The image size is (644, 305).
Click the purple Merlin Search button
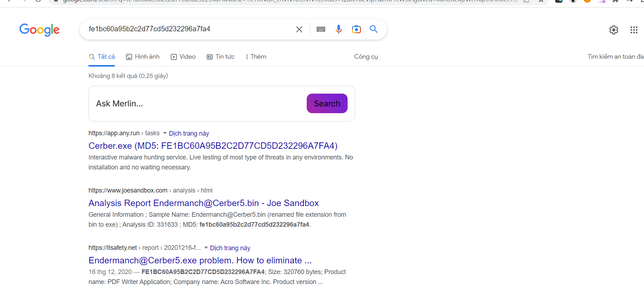click(x=327, y=104)
